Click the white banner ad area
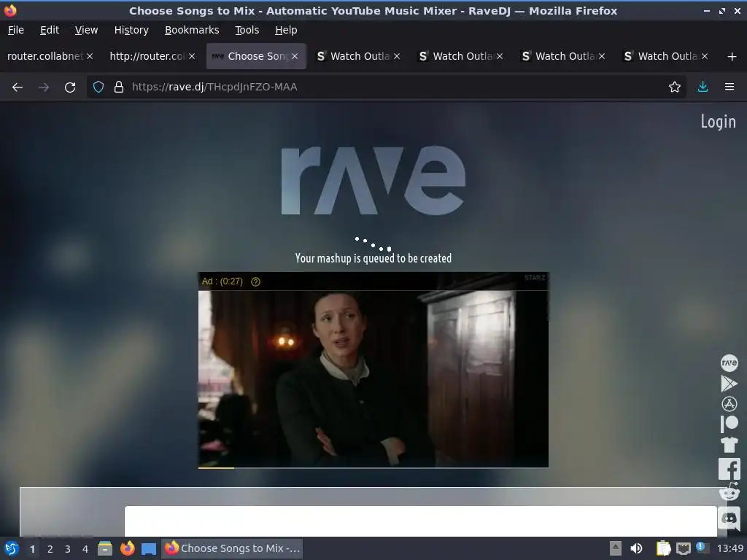 coord(420,521)
